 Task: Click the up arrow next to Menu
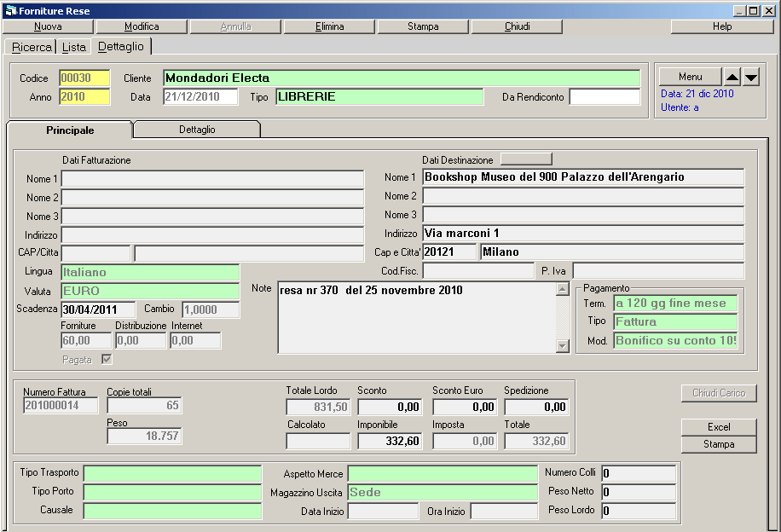(732, 78)
